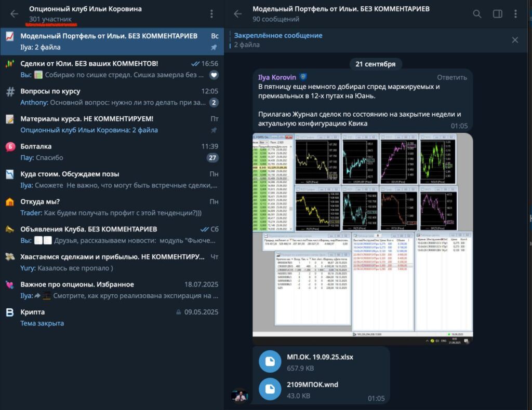The image size is (532, 410).
Task: Click the money icon of Хвастаемся сделками topic
Action: pyautogui.click(x=10, y=257)
